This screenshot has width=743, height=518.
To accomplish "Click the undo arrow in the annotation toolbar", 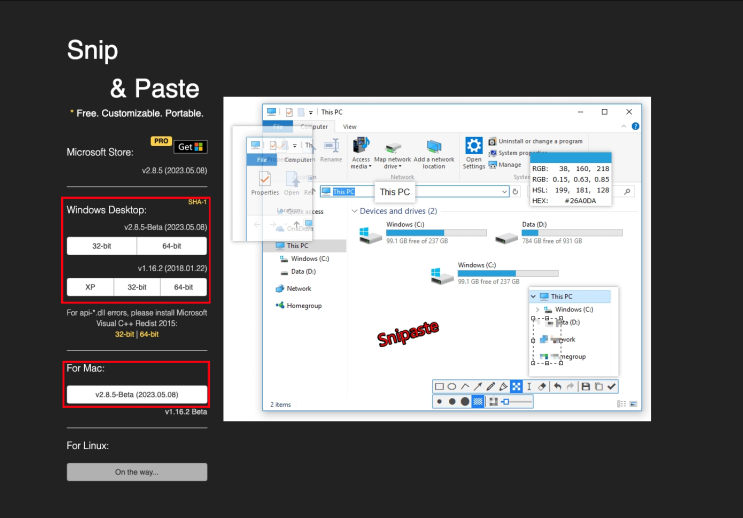I will [x=558, y=387].
